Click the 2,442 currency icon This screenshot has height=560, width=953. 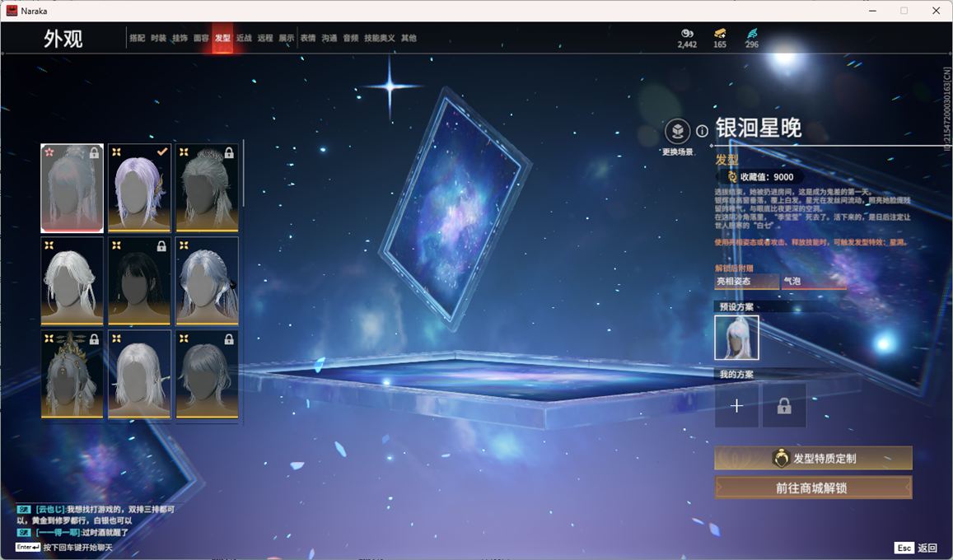coord(687,34)
